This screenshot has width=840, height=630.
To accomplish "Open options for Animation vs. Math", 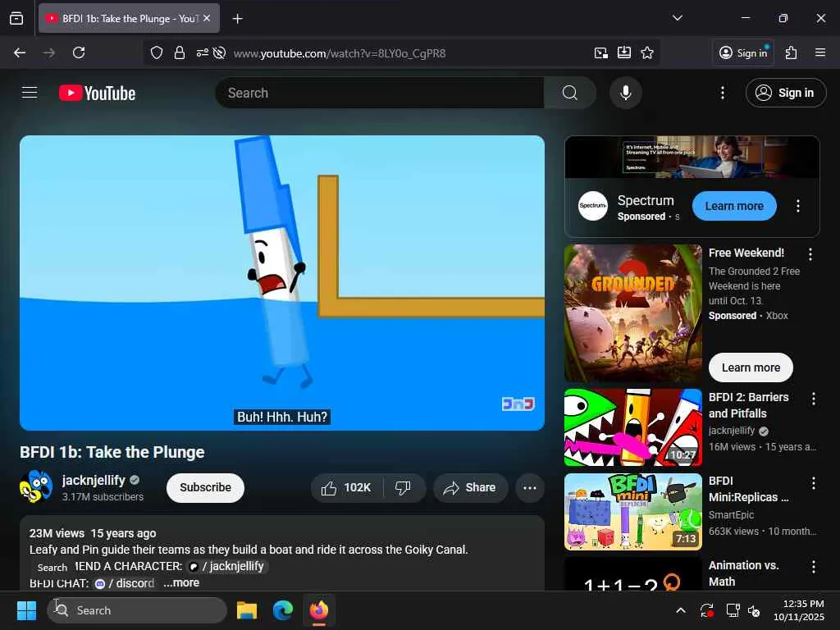I will pyautogui.click(x=813, y=567).
